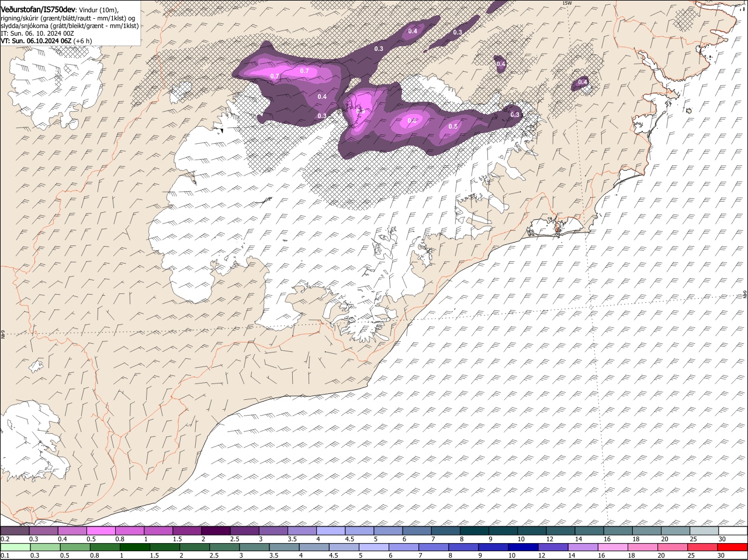748x560 pixels.
Task: Select upper legend lavender swatch between 4 and 4.5
Action: 330,531
